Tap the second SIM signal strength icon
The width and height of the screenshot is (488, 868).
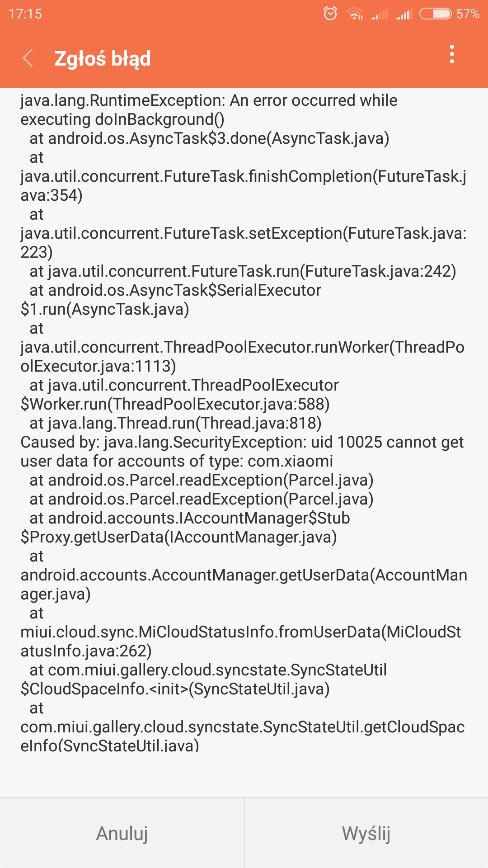click(404, 14)
